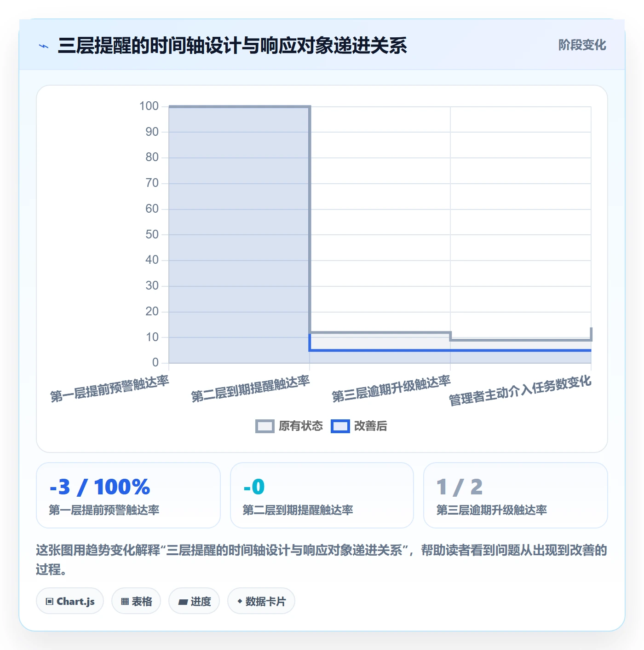Toggle the 改善后 legend swatch
The image size is (644, 650).
point(340,426)
